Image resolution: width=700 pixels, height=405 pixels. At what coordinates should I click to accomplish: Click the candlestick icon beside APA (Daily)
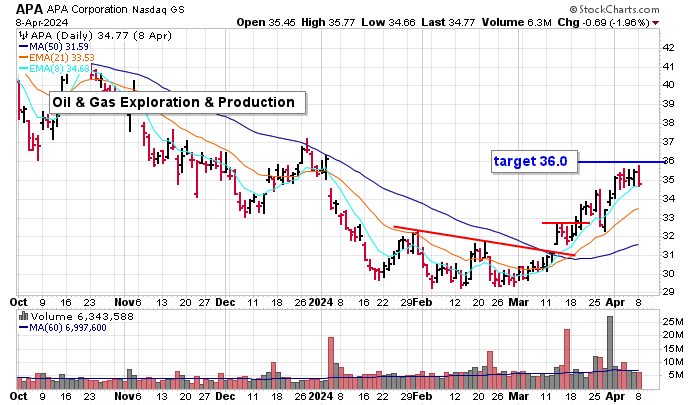(x=24, y=36)
